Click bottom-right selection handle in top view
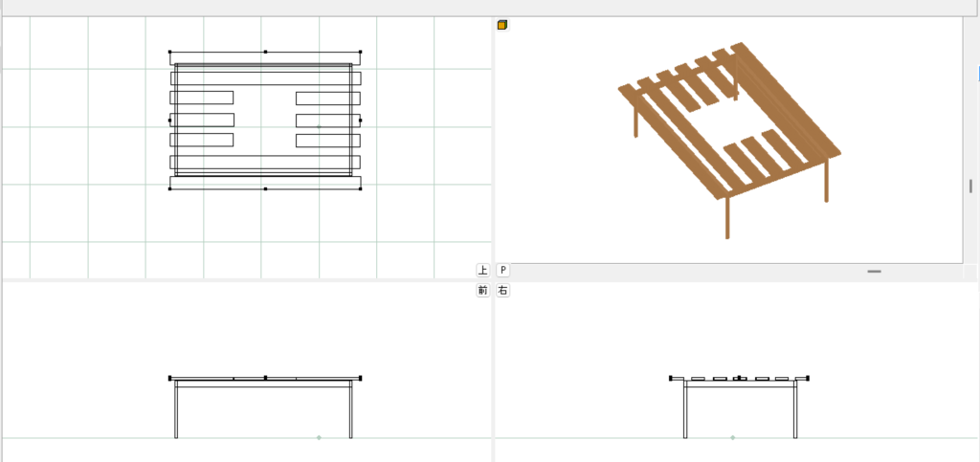 coord(360,189)
